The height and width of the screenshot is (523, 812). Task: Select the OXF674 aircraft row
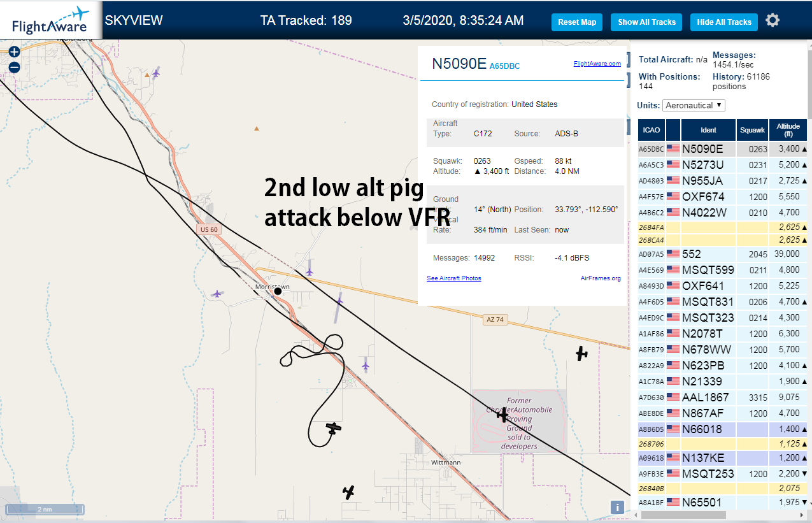point(722,197)
